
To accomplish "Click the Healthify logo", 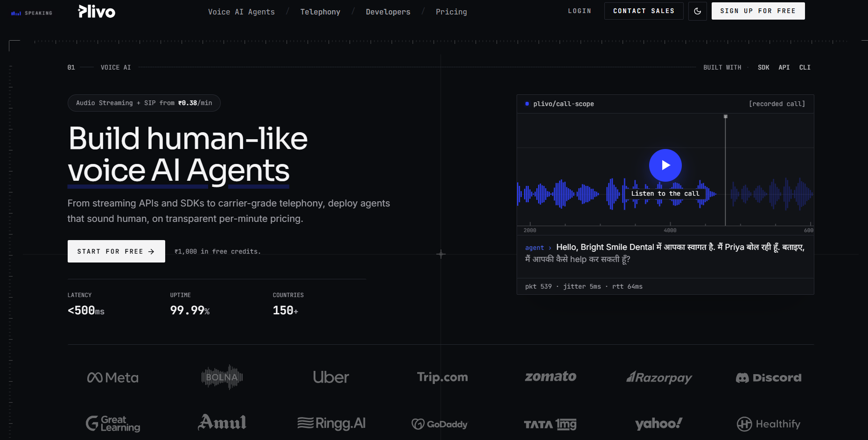I will pyautogui.click(x=769, y=424).
